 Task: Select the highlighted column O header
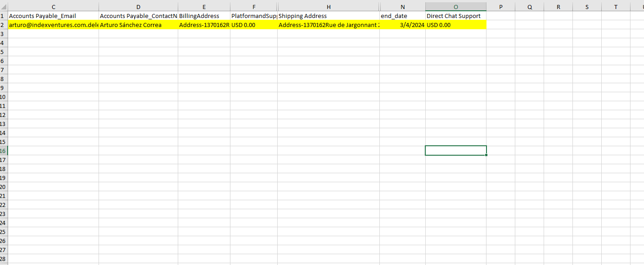coord(455,6)
